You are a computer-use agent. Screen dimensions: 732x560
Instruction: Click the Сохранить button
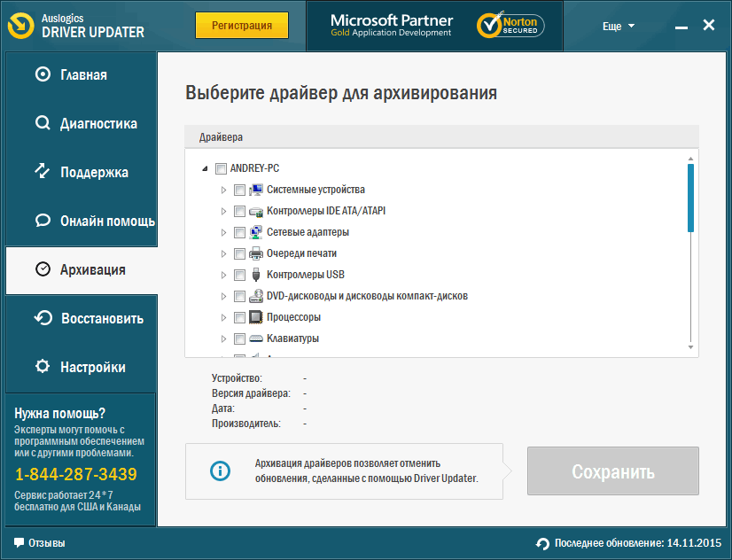coord(612,471)
